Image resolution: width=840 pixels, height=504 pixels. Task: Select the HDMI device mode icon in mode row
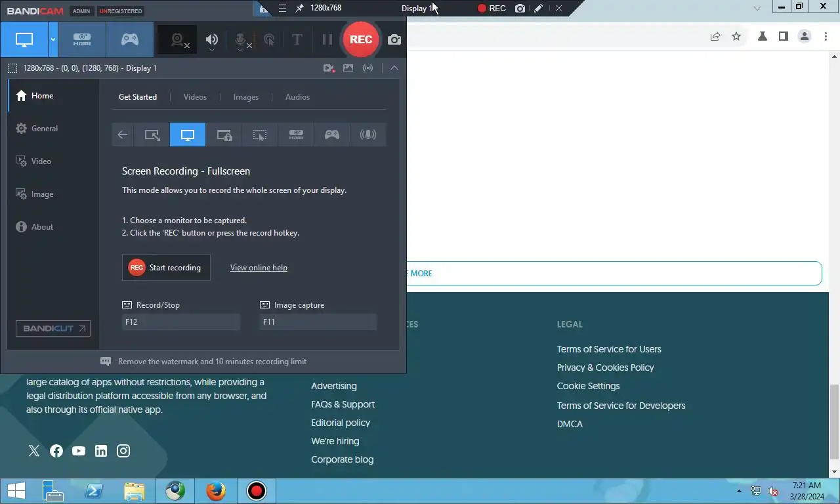point(296,135)
